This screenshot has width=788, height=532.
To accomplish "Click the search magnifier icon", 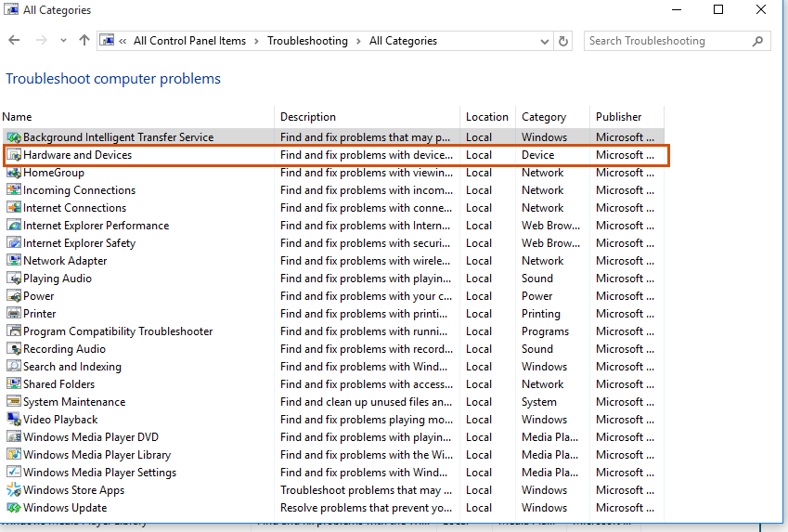I will tap(757, 41).
